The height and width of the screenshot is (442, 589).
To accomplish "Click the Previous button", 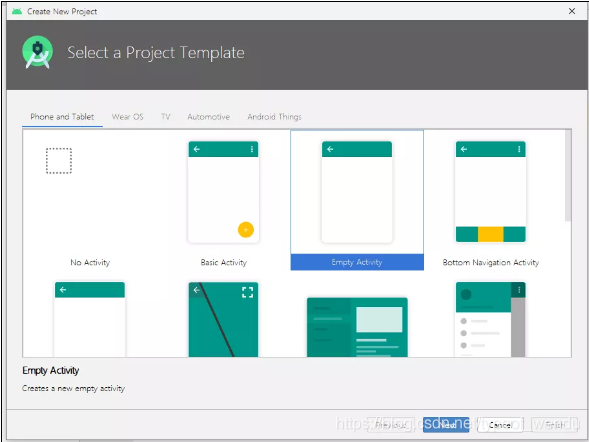I will (390, 425).
